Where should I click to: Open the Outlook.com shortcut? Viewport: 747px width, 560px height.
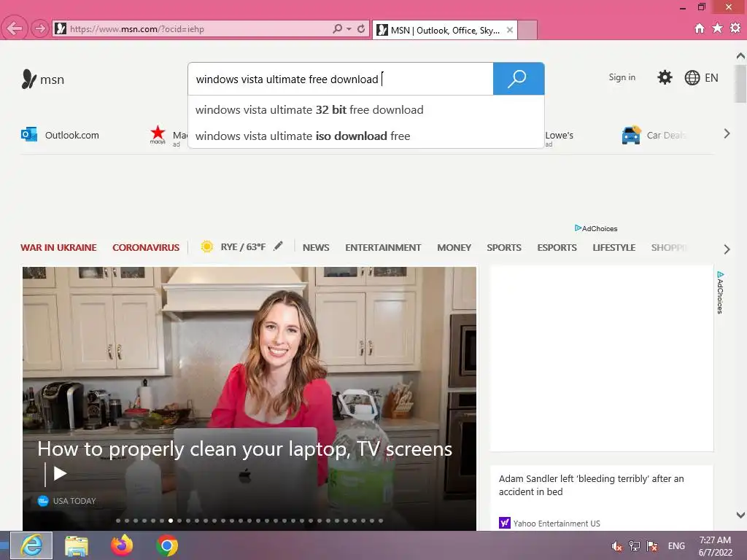click(x=60, y=135)
